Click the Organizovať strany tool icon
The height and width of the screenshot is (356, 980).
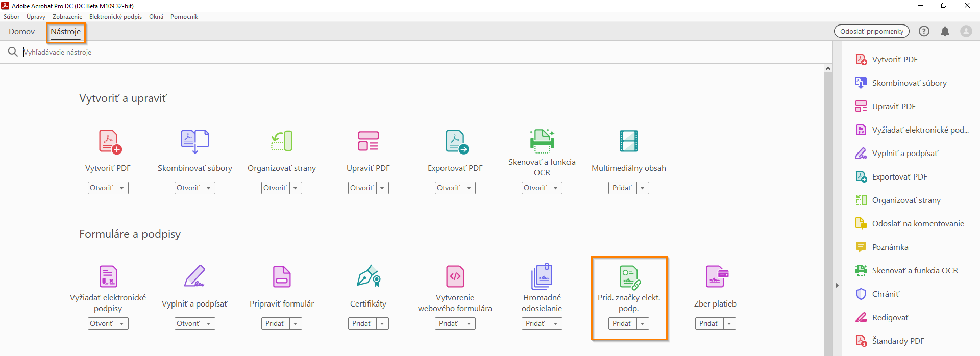(282, 141)
